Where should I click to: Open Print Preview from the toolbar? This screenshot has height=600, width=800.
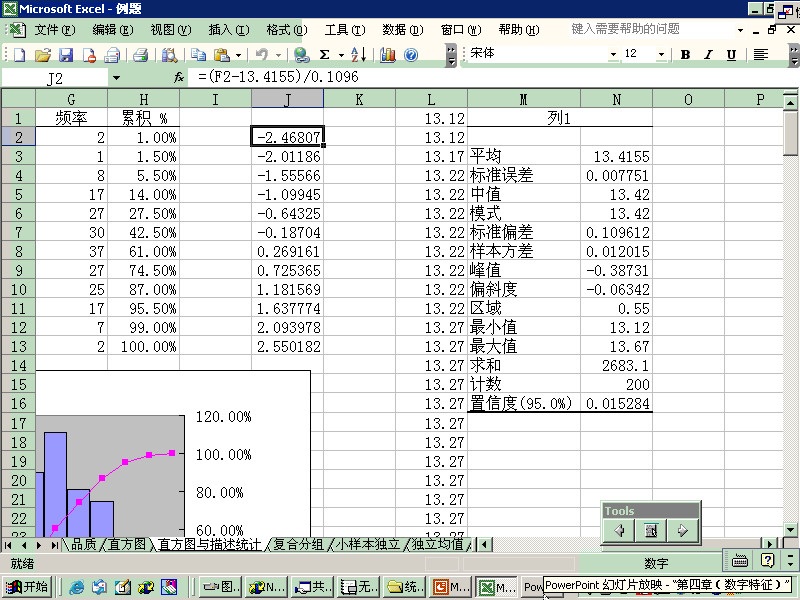tap(169, 54)
